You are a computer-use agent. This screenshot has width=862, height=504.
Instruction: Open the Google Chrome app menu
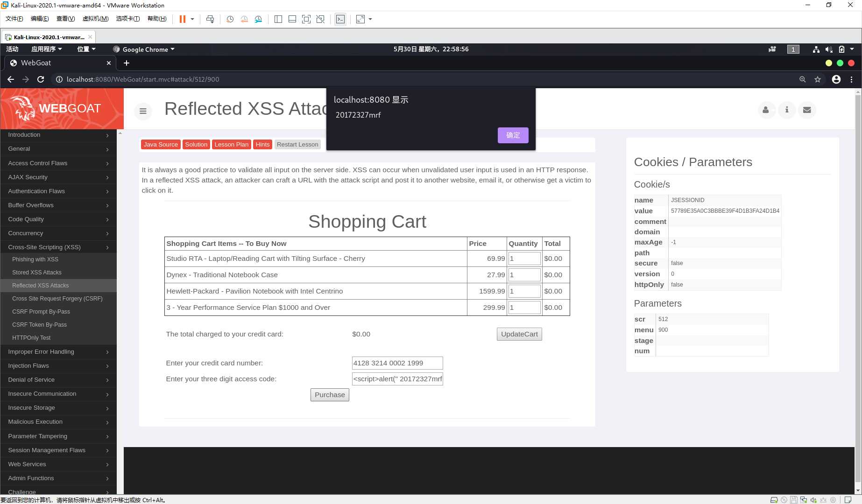click(x=144, y=49)
